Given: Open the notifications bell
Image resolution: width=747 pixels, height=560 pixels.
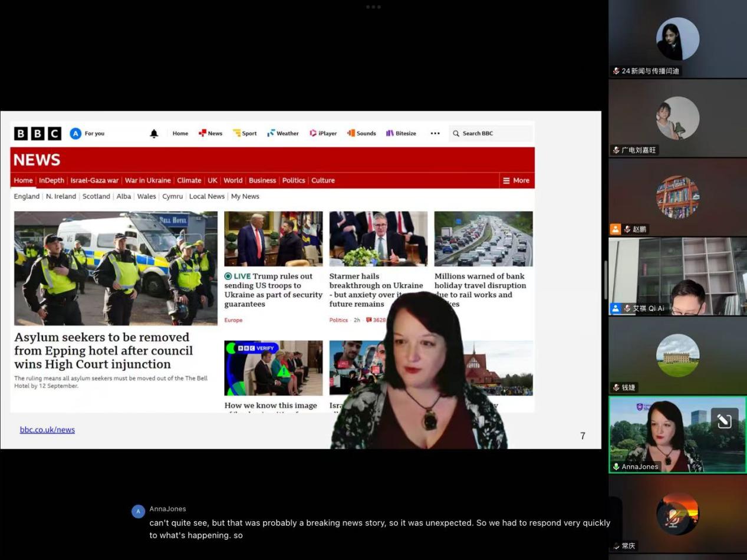Looking at the screenshot, I should [154, 134].
